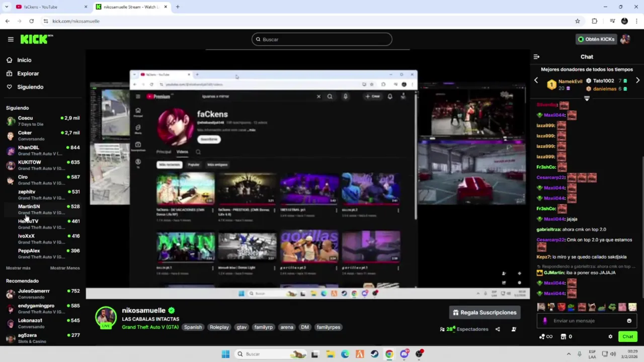Show previous top donors with left arrow
The width and height of the screenshot is (644, 362).
tap(536, 80)
